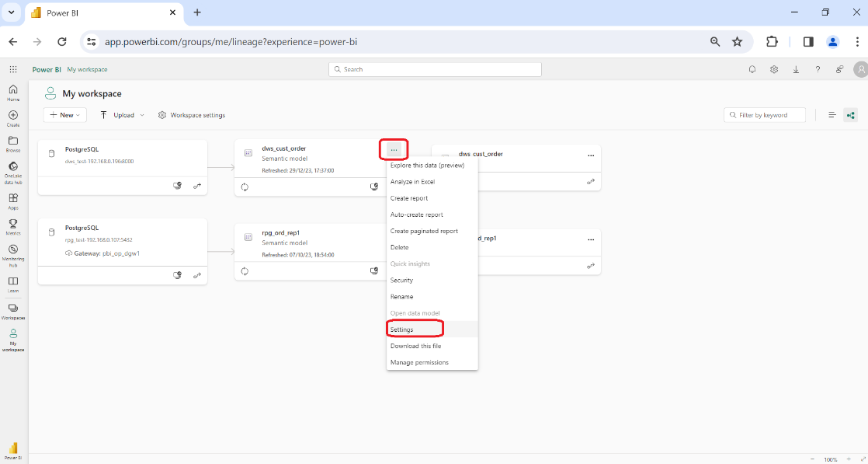Show impact analysis for dws_cust_order semantic model

pos(374,187)
